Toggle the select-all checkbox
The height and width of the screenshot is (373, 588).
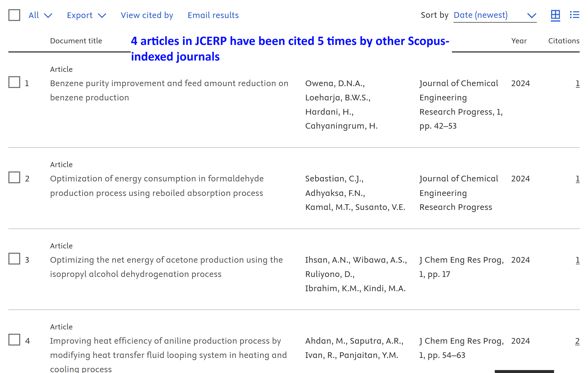tap(14, 15)
